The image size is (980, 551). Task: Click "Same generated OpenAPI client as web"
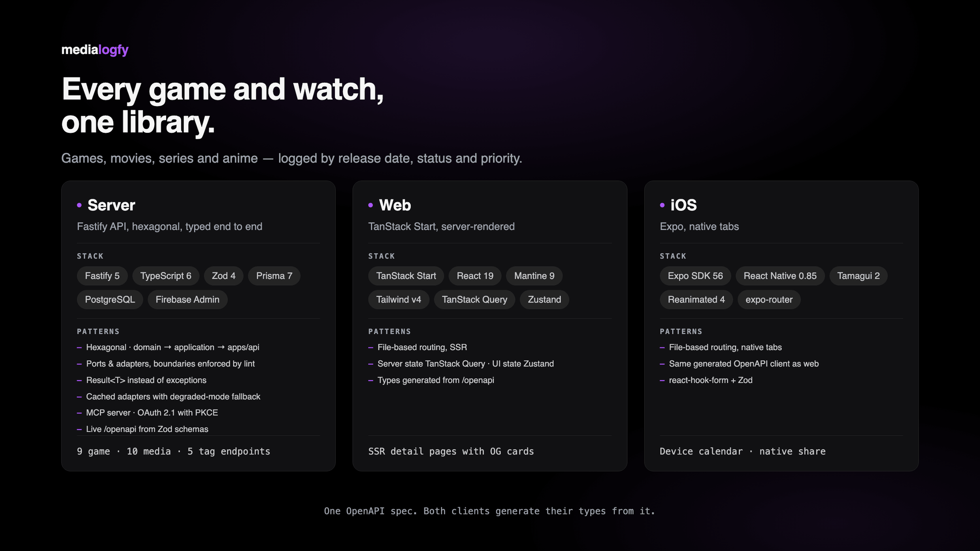point(744,364)
